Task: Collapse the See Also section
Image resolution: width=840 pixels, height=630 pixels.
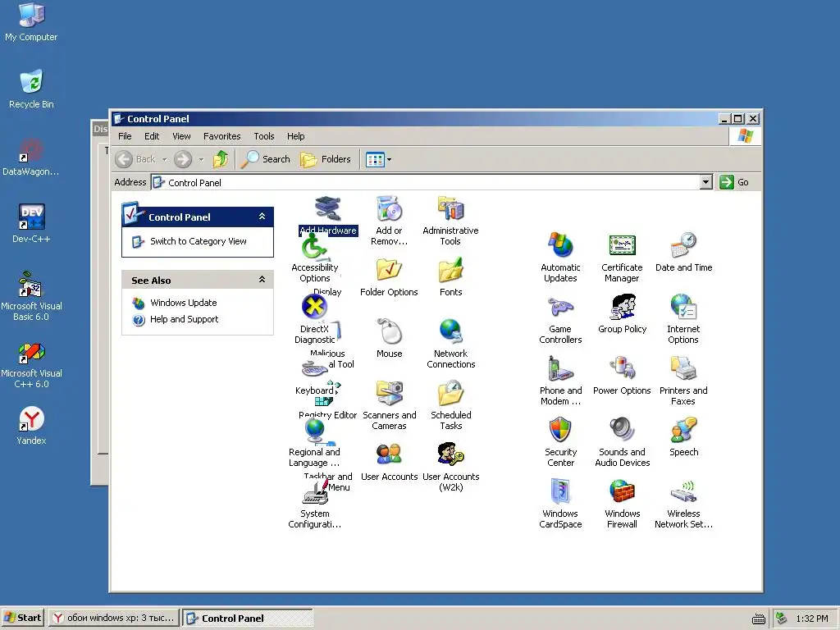Action: coord(262,280)
